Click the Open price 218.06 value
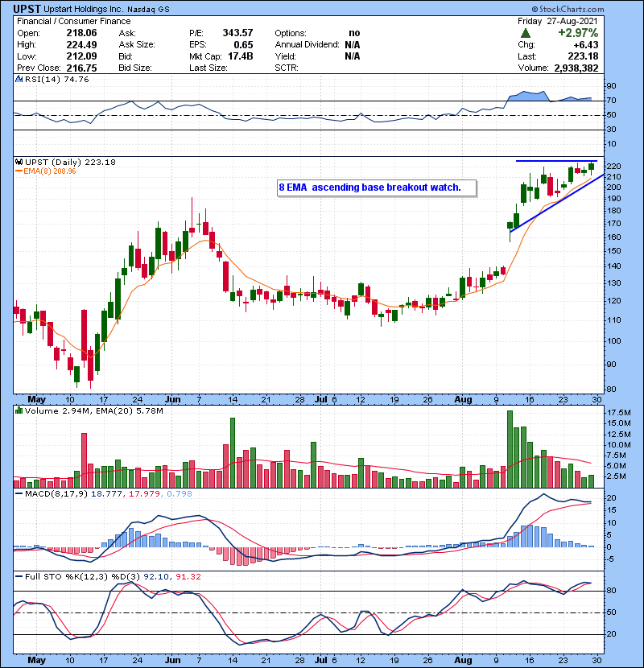 81,33
